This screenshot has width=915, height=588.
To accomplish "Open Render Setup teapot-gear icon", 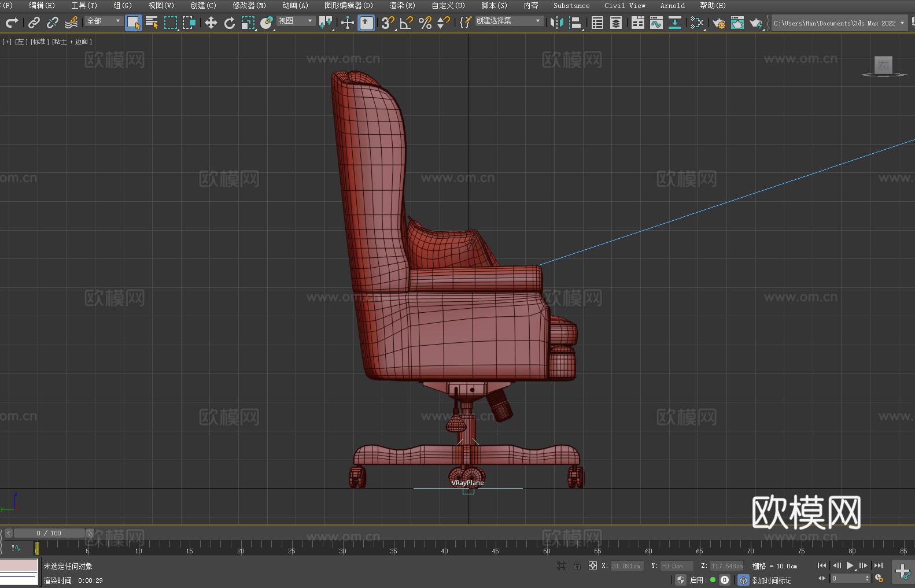I will 719,23.
